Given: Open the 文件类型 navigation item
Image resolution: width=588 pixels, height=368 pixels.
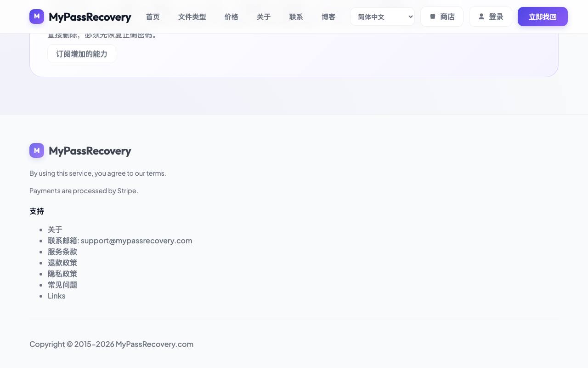Looking at the screenshot, I should click(x=192, y=17).
